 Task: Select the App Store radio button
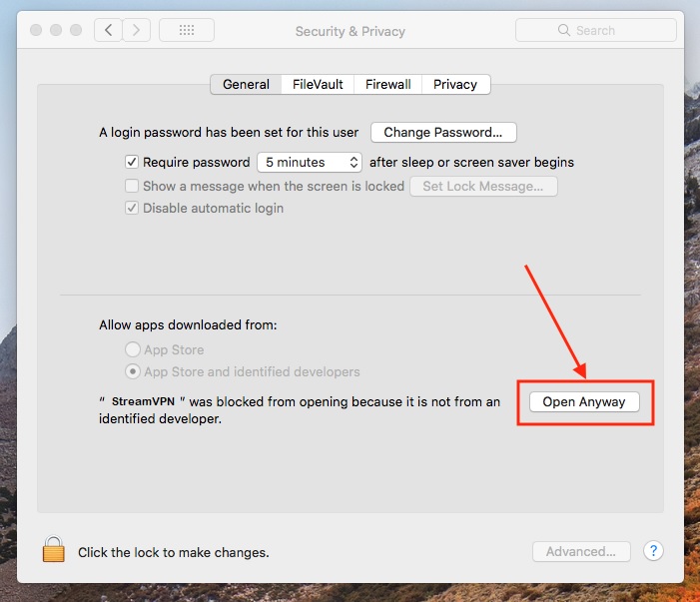132,349
